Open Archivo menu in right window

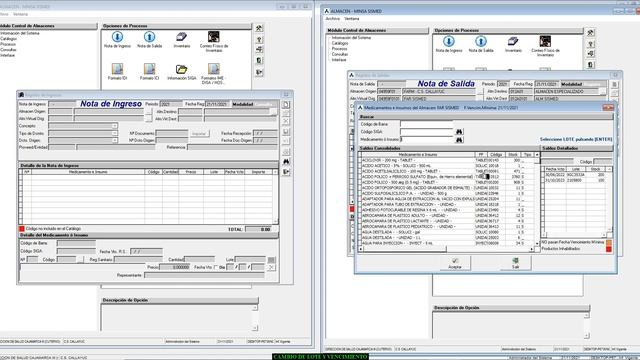[x=333, y=19]
